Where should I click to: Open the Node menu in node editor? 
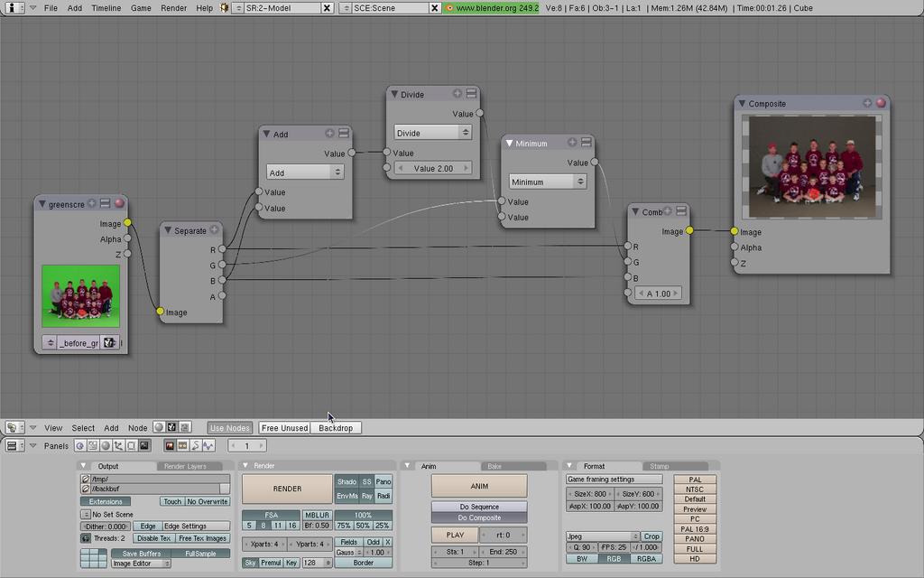point(138,428)
